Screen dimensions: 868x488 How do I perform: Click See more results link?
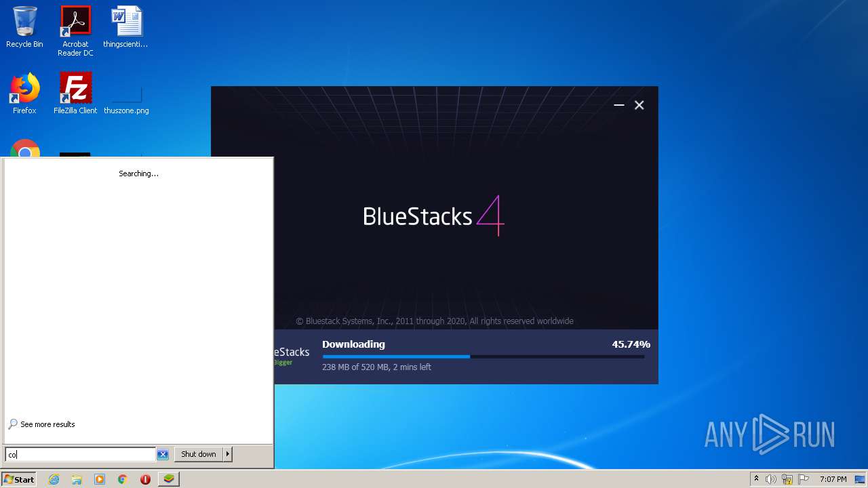pos(41,424)
